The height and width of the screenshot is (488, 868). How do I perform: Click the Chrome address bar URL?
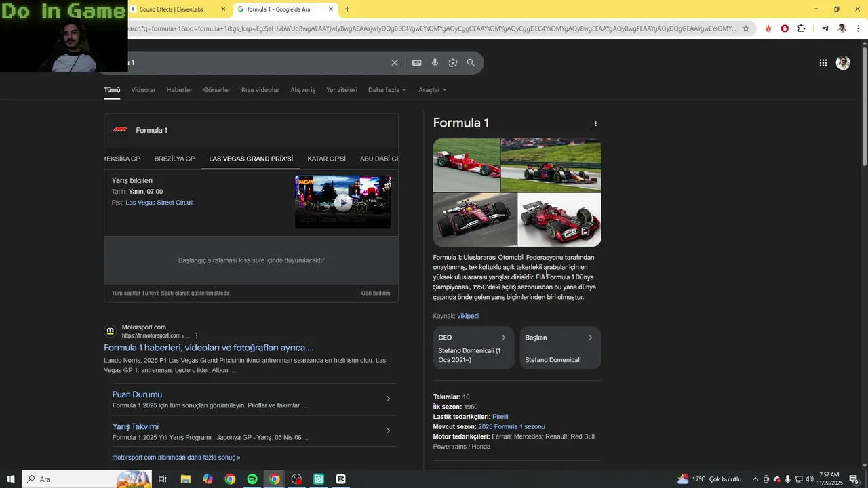click(x=431, y=28)
